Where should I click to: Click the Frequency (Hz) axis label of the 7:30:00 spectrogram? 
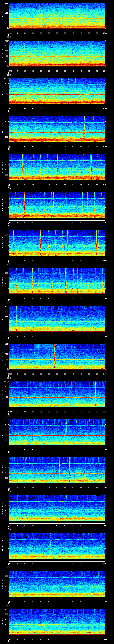[x=3, y=622]
